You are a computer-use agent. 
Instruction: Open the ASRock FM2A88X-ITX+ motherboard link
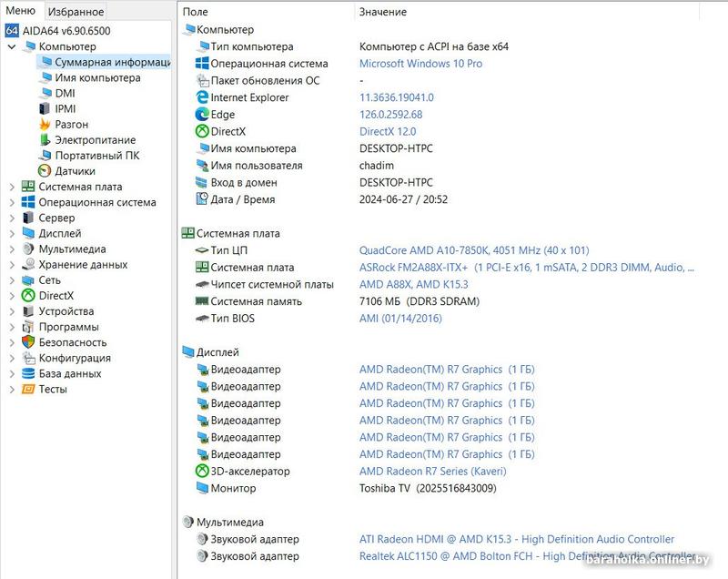[527, 268]
